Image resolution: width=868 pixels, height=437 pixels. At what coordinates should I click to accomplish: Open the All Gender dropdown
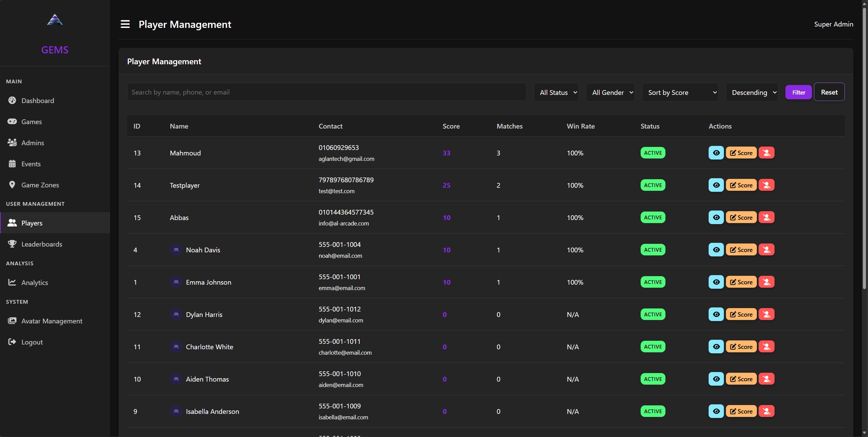610,93
